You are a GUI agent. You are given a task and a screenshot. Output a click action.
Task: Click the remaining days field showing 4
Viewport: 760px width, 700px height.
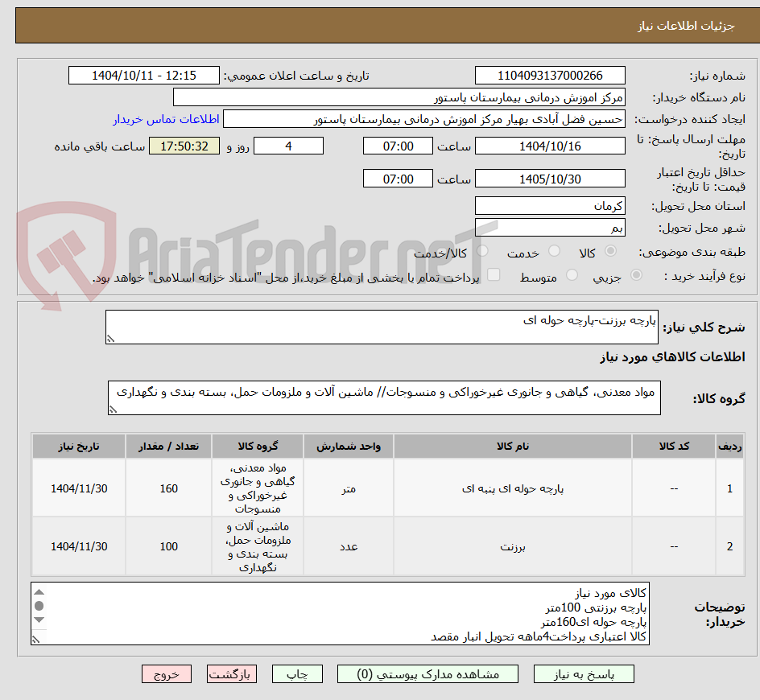point(288,146)
